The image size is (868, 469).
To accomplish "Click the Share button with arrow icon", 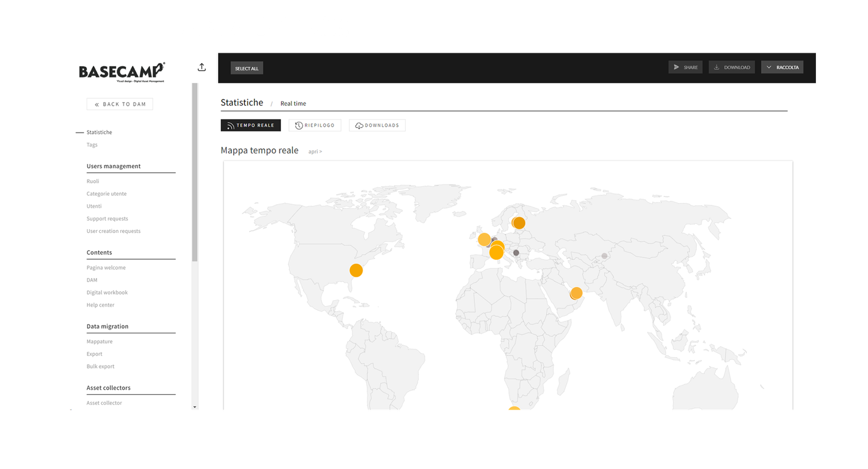I will pos(685,67).
